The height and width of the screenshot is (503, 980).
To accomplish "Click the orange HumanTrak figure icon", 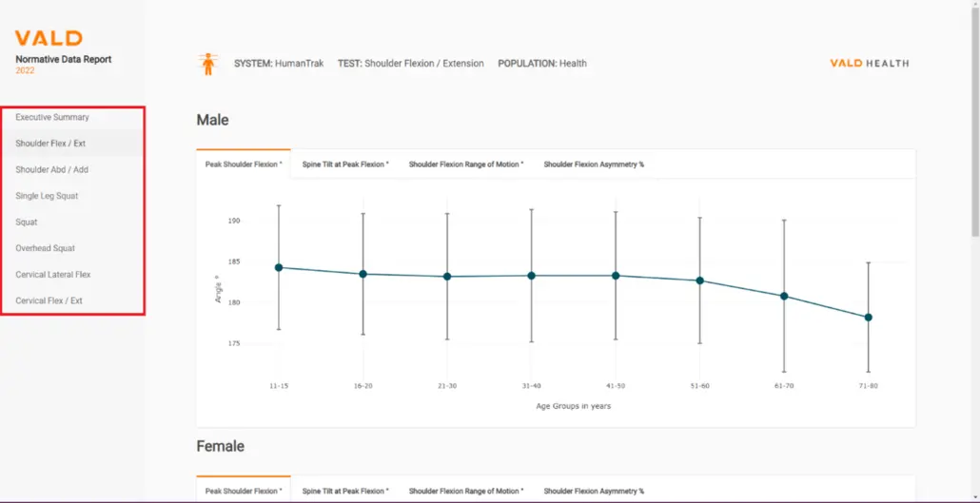I will click(207, 64).
